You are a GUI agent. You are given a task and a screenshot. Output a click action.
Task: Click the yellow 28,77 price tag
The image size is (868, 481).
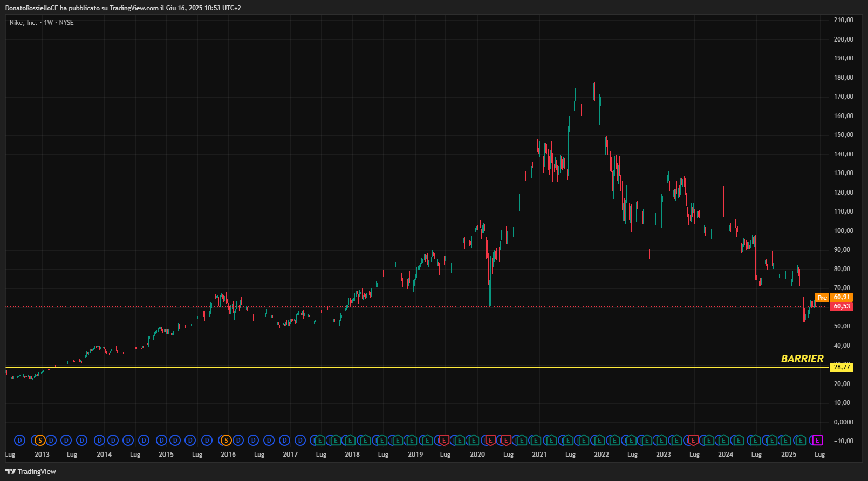(842, 367)
